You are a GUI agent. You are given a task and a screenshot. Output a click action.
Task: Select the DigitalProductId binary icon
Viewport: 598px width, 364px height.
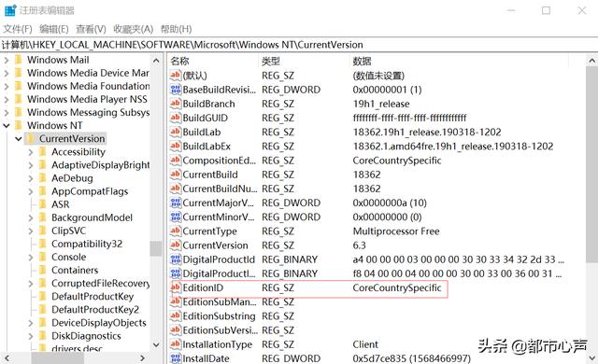(176, 259)
